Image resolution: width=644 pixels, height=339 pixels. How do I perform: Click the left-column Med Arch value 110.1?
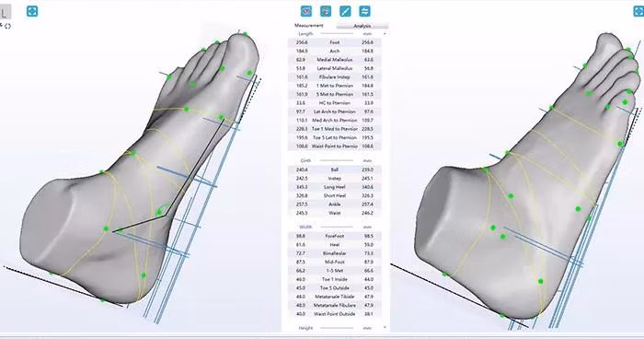tap(302, 120)
